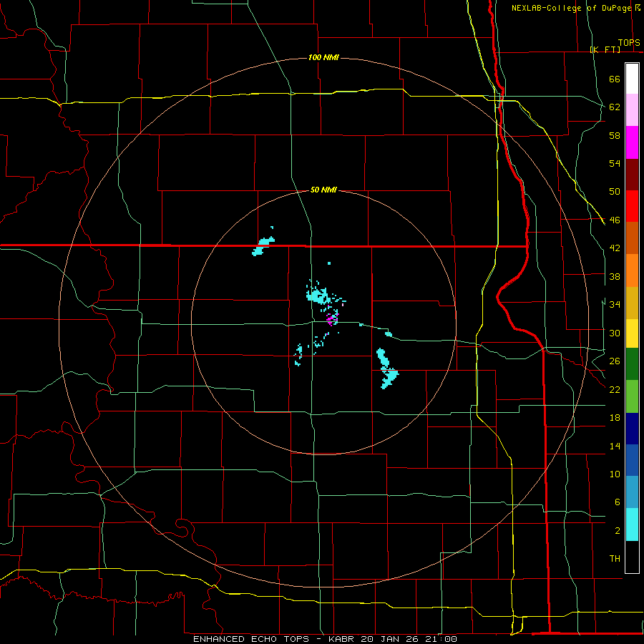This screenshot has height=644, width=644.
Task: Click the medium blue legend swatch near 12
Action: pos(632,460)
